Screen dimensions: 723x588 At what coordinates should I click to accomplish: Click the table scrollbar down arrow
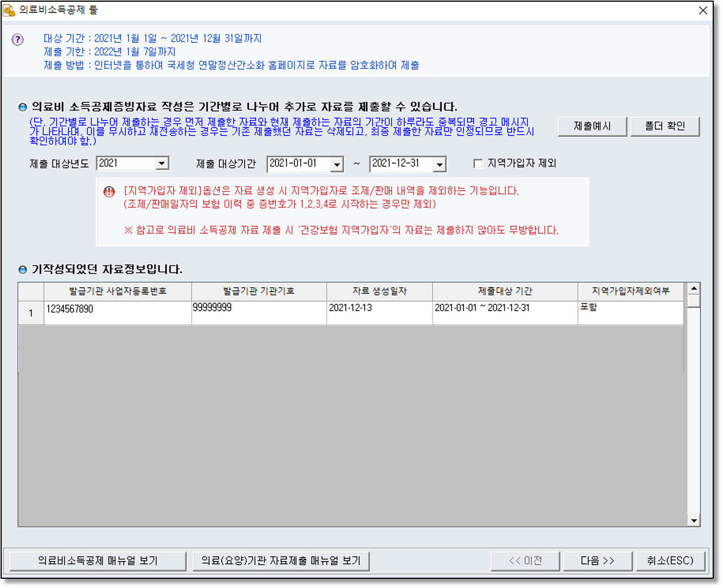coord(694,521)
